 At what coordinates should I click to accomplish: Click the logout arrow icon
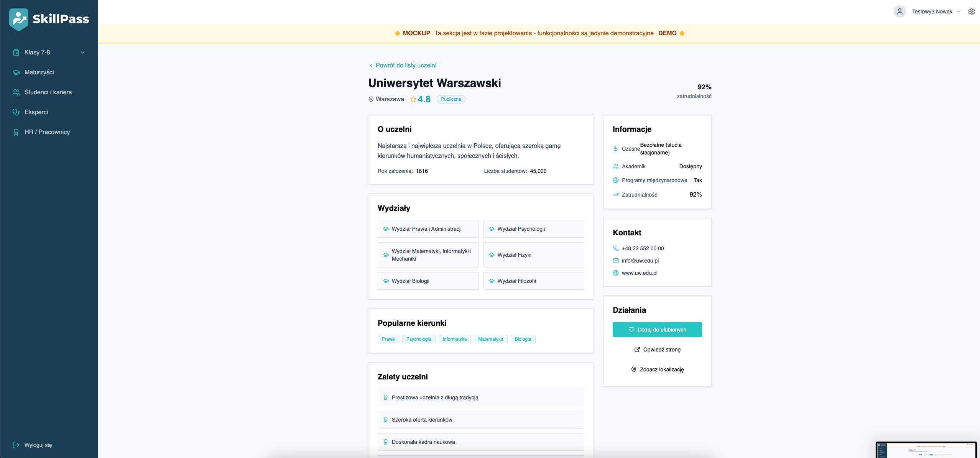point(16,445)
